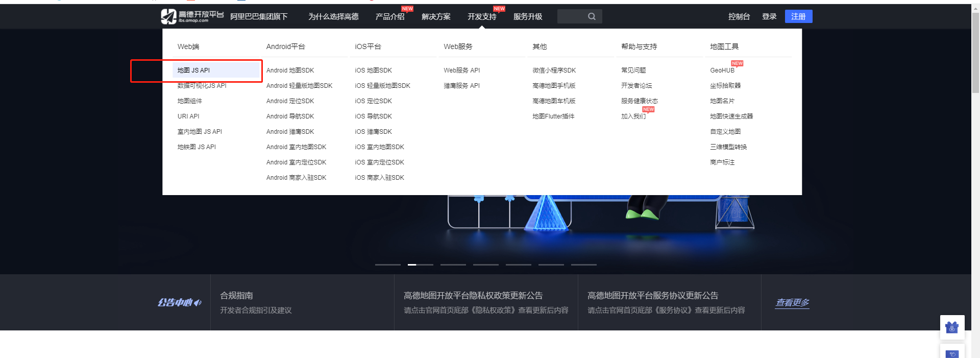The image size is (980, 358).
Task: Open the 产品介绍 menu
Action: pos(390,17)
